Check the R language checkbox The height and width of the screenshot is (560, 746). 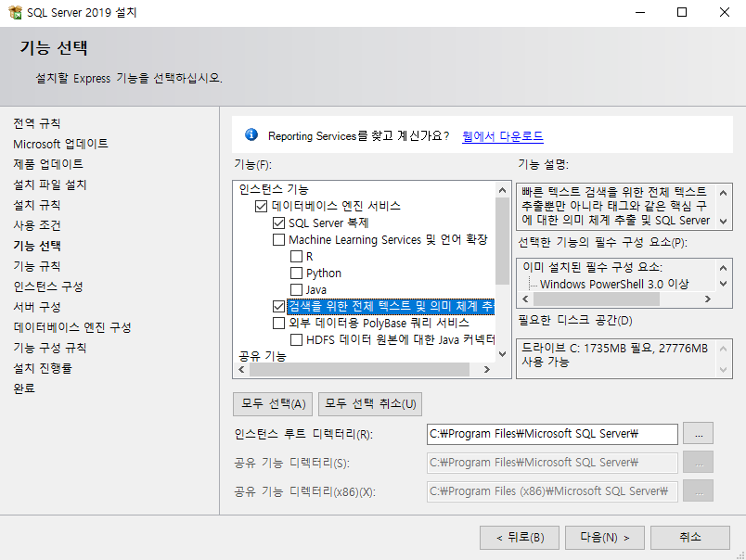[296, 256]
